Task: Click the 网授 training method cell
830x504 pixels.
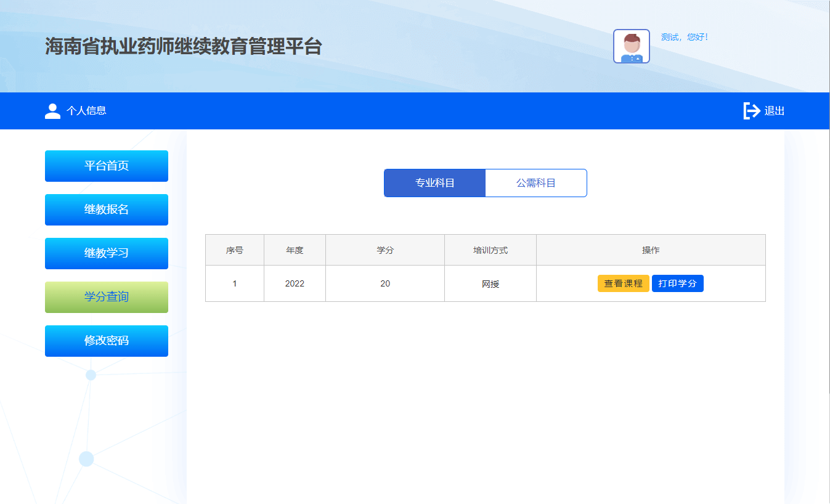Action: [x=490, y=284]
